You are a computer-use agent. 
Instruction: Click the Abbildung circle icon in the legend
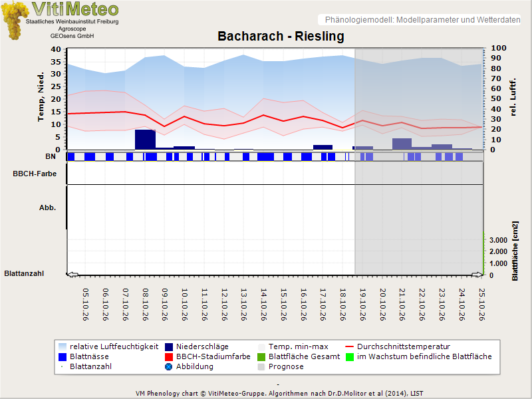point(169,367)
